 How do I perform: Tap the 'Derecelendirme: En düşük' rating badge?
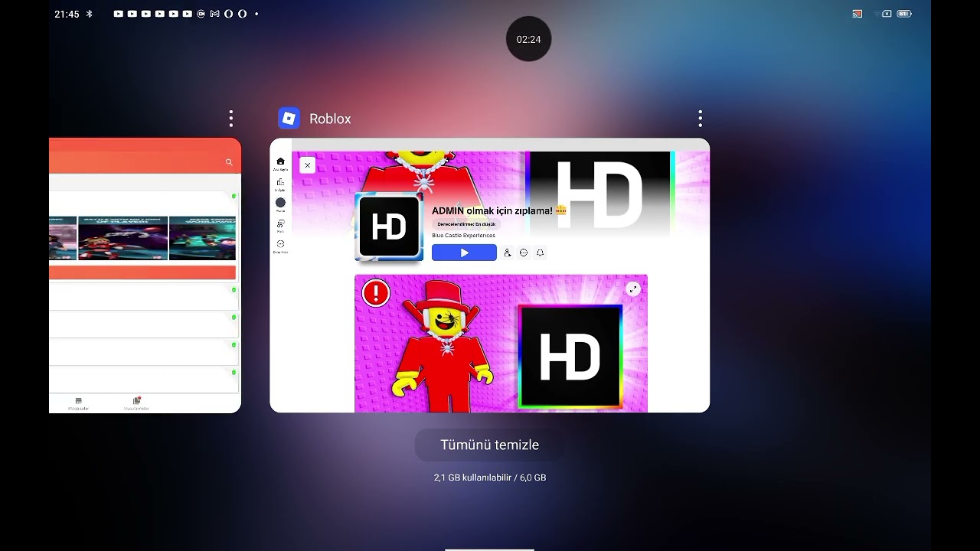pos(466,224)
